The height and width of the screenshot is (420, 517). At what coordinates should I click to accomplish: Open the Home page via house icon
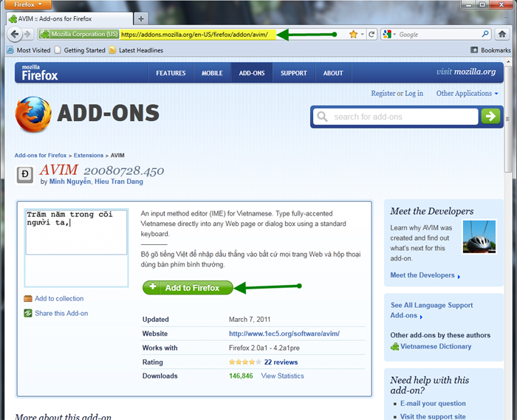point(502,34)
